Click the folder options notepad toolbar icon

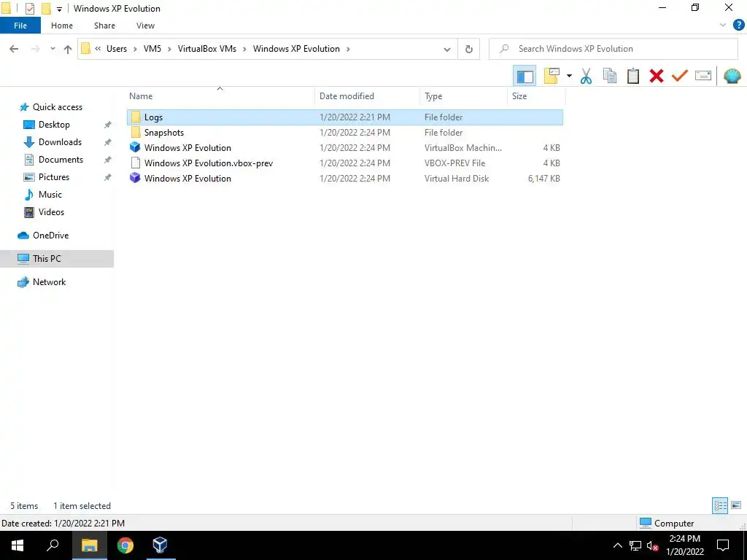[x=551, y=76]
